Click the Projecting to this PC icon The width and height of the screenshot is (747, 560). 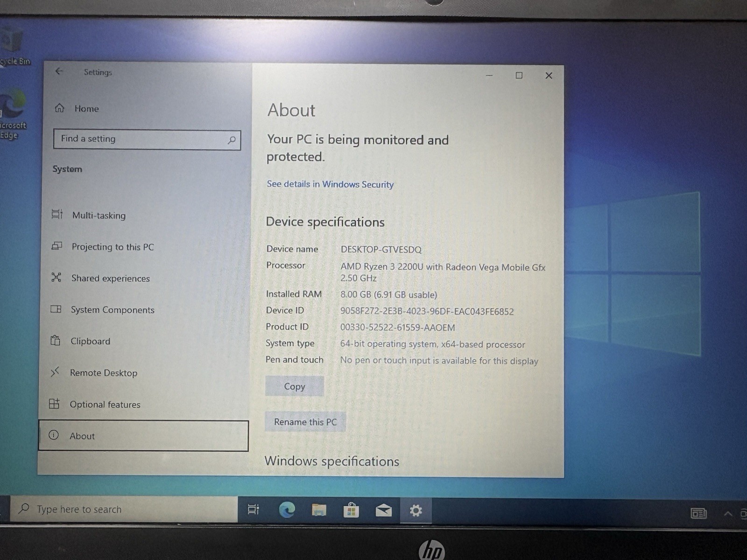pyautogui.click(x=56, y=246)
